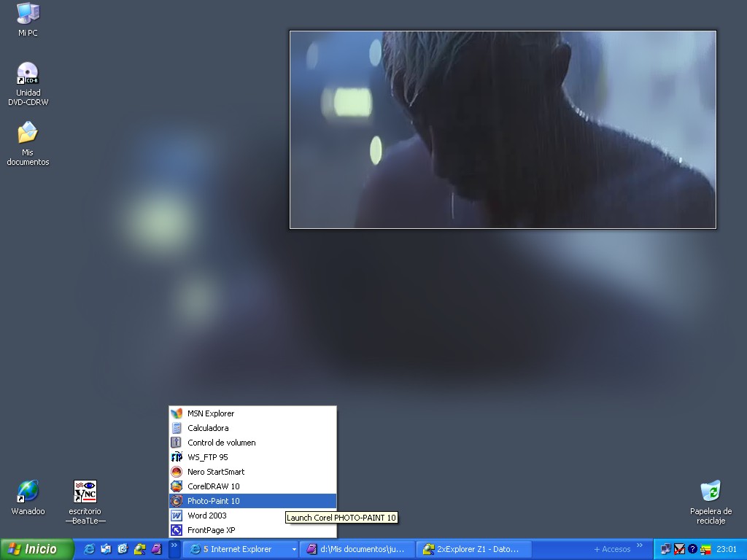Collapse the quick launch overflow chevron

[x=174, y=545]
